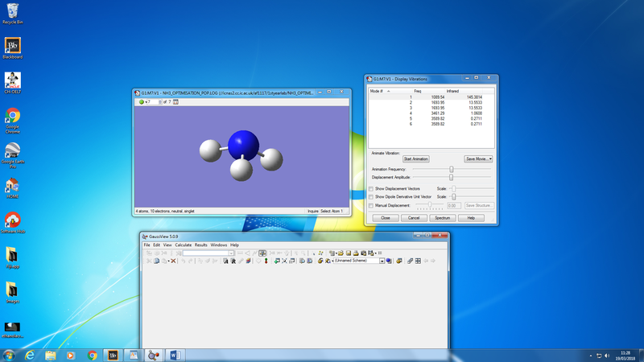
Task: Click the Internet Explorer taskbar icon
Action: pos(30,355)
